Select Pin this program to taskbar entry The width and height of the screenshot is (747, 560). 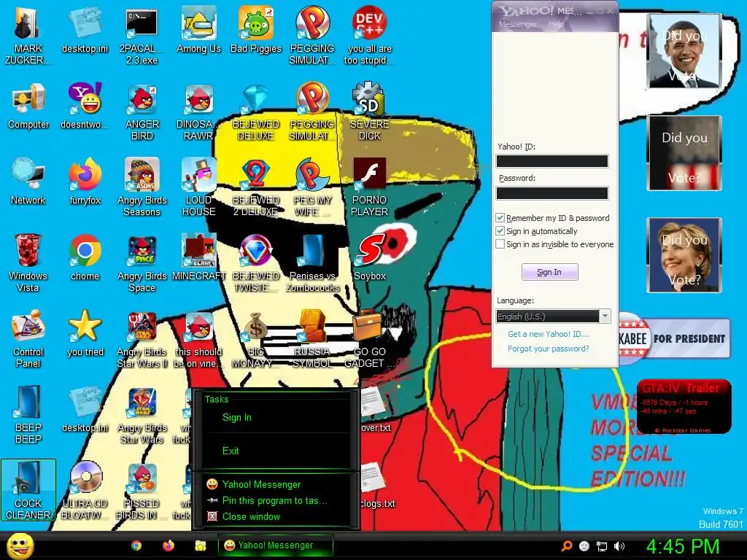coord(274,500)
